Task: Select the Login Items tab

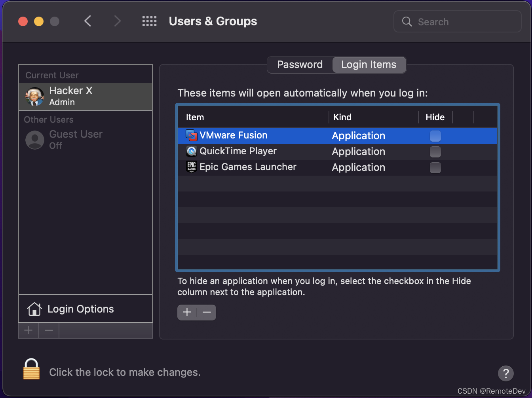Action: pyautogui.click(x=369, y=65)
